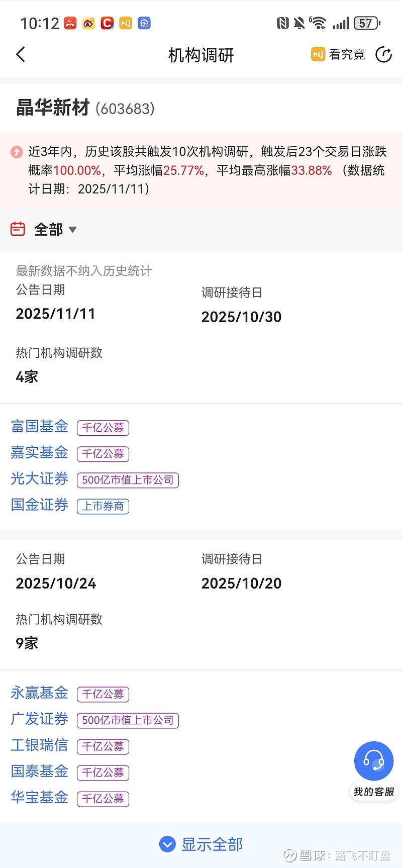Select 广发证券 institution entry

40,719
